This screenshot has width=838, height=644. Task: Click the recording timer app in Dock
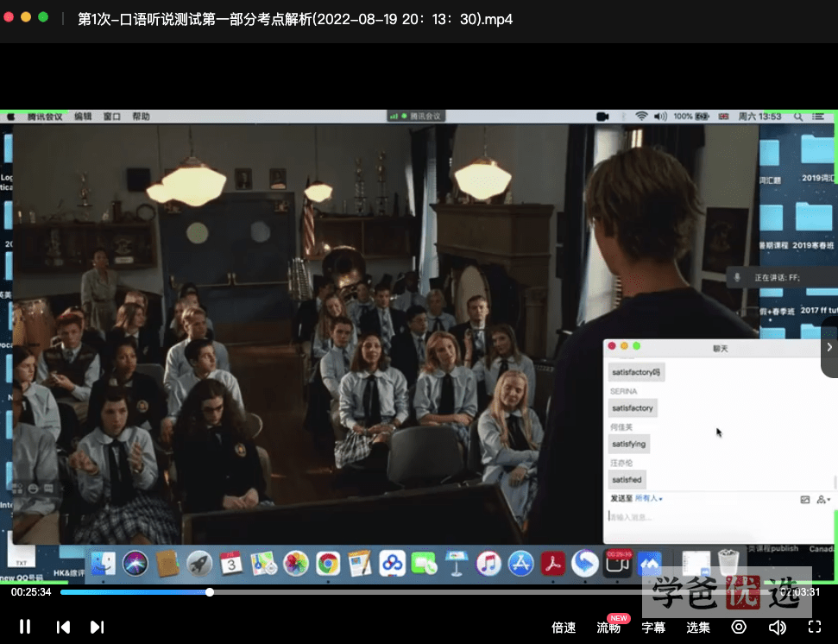tap(617, 564)
